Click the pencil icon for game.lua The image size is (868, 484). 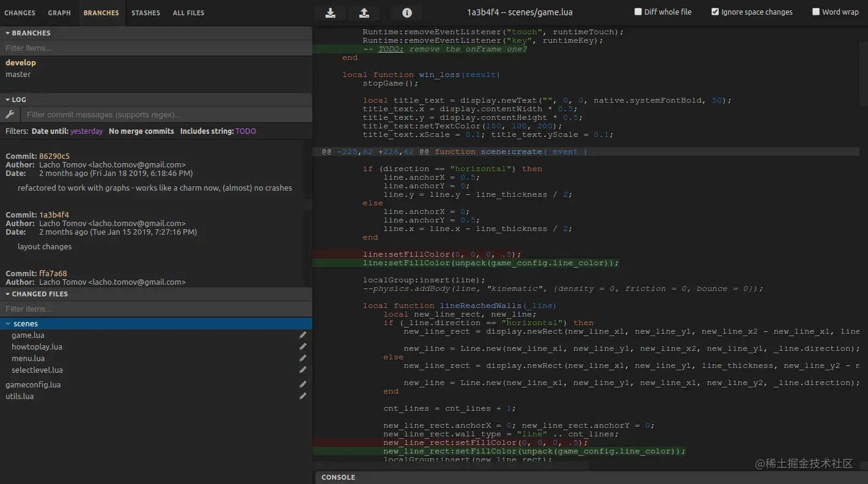(x=303, y=335)
